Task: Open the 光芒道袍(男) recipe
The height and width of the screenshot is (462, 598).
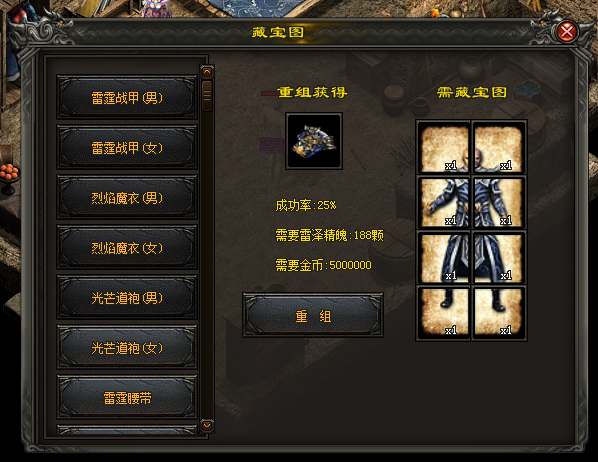Action: [127, 297]
